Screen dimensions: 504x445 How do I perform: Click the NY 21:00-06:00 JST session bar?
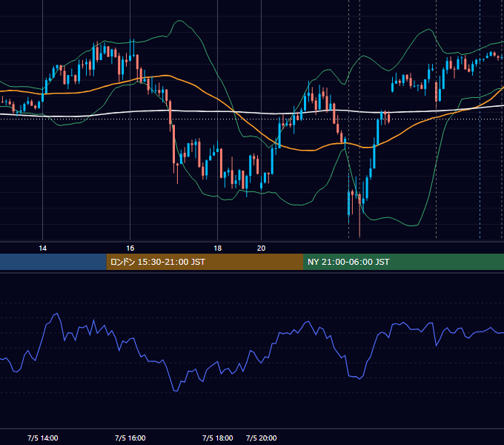[403, 262]
